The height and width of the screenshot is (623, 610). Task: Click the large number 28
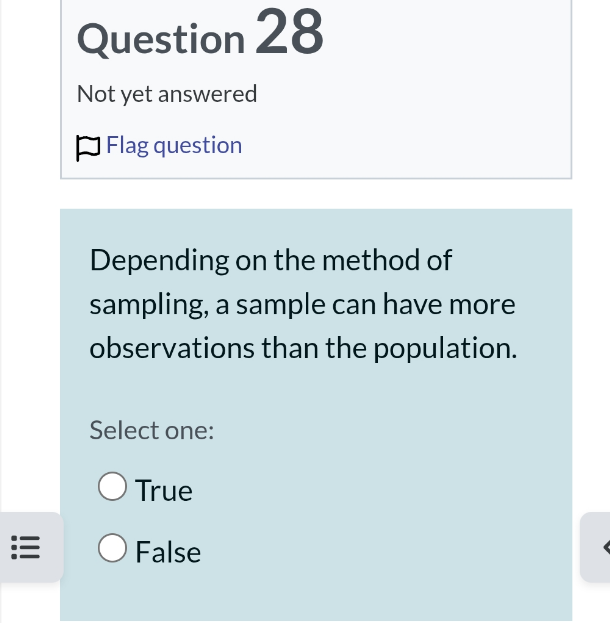[290, 32]
